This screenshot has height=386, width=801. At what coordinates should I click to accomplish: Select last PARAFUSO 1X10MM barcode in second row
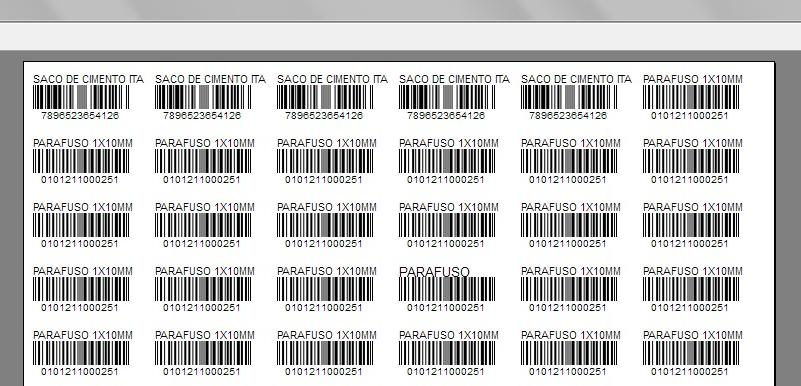click(x=691, y=161)
